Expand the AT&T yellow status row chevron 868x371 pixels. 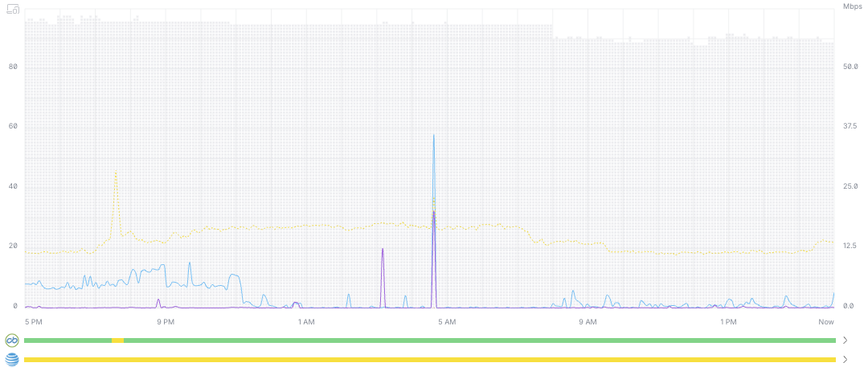845,360
